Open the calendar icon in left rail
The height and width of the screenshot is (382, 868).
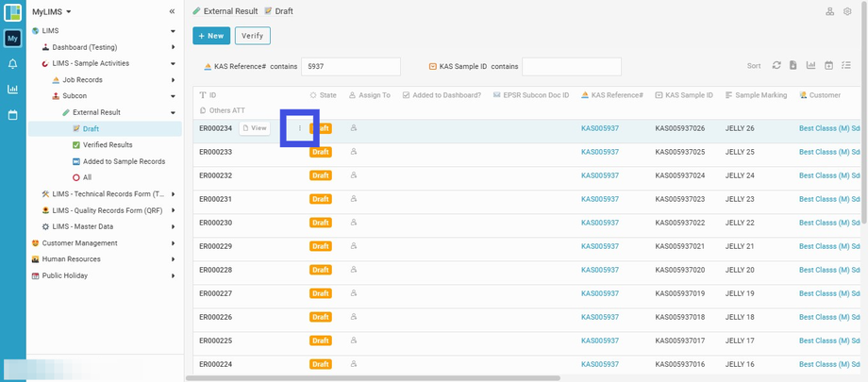click(12, 115)
